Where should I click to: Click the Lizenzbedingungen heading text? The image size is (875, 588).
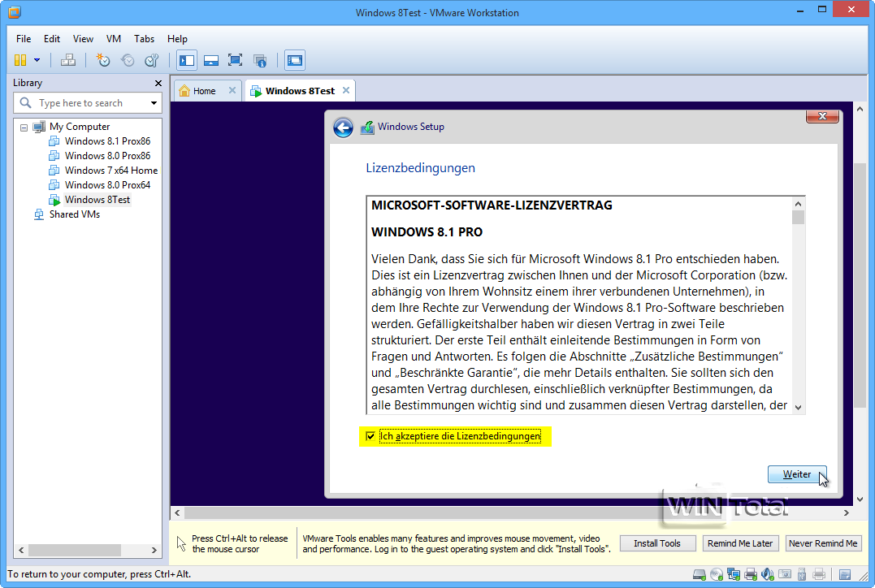[x=420, y=168]
